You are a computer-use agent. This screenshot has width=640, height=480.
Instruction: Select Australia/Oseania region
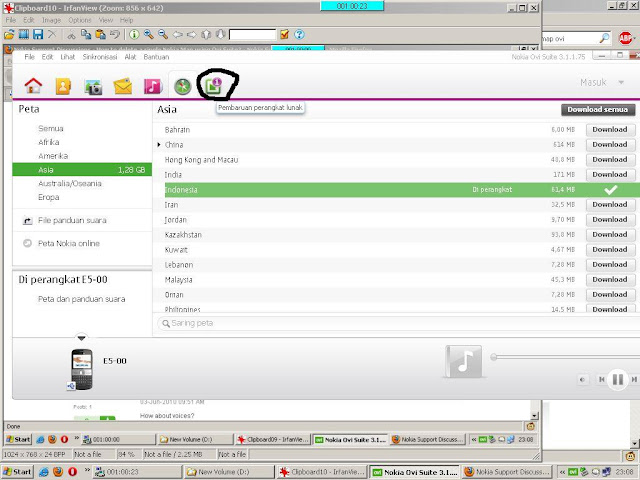70,183
